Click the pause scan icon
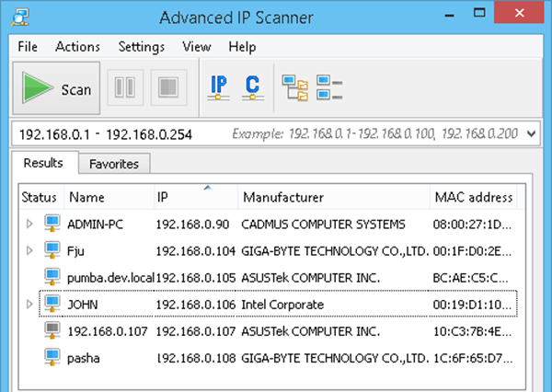 click(x=125, y=87)
